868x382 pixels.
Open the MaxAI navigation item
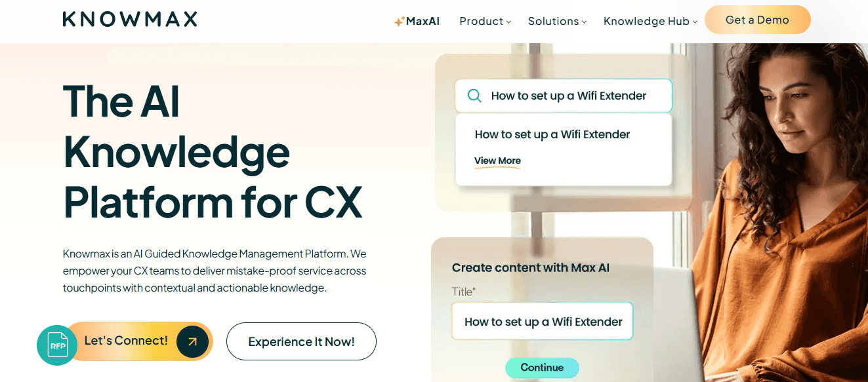417,20
